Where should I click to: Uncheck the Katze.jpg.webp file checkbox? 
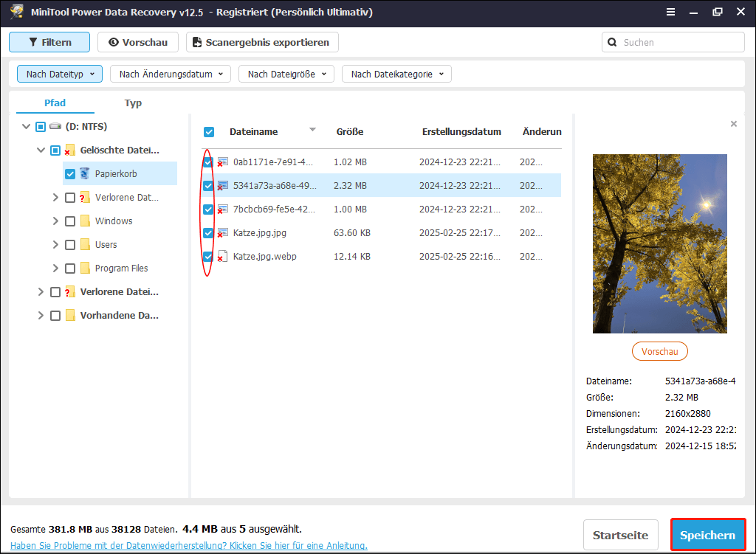tap(208, 257)
